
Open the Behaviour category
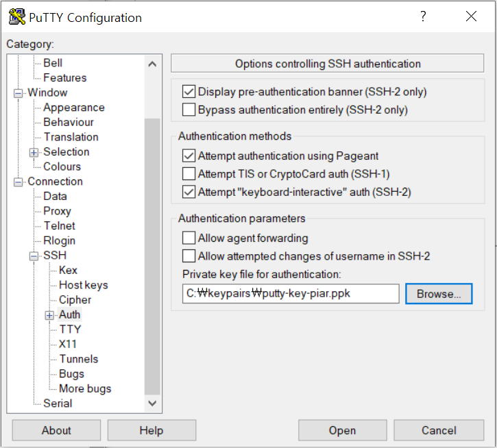(69, 122)
